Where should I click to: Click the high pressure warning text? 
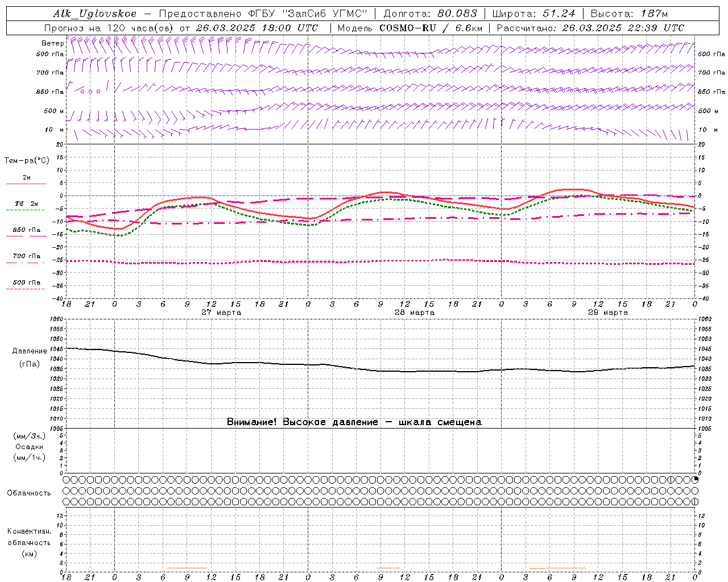coord(354,422)
